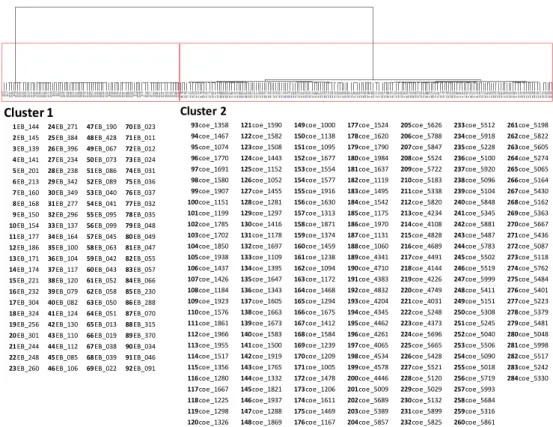Select entry "46 EB_106"

[x=63, y=368]
